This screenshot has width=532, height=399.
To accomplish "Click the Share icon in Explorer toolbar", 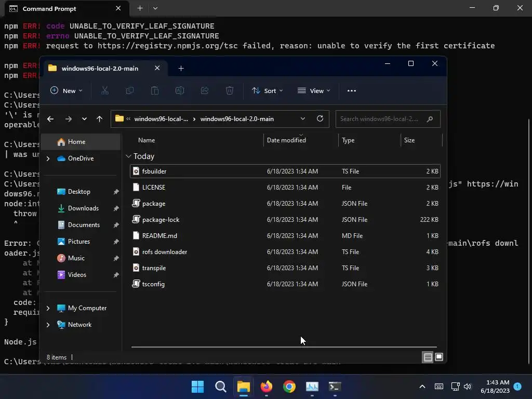I will click(205, 90).
